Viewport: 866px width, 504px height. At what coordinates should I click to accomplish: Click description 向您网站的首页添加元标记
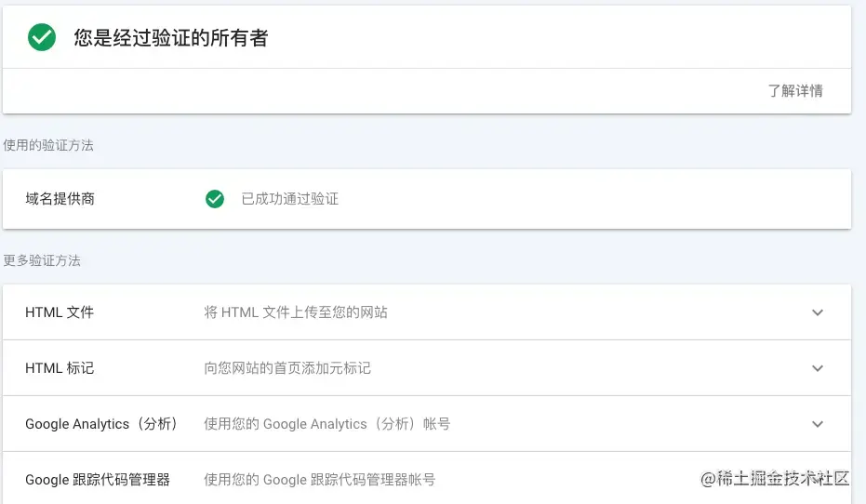click(287, 368)
